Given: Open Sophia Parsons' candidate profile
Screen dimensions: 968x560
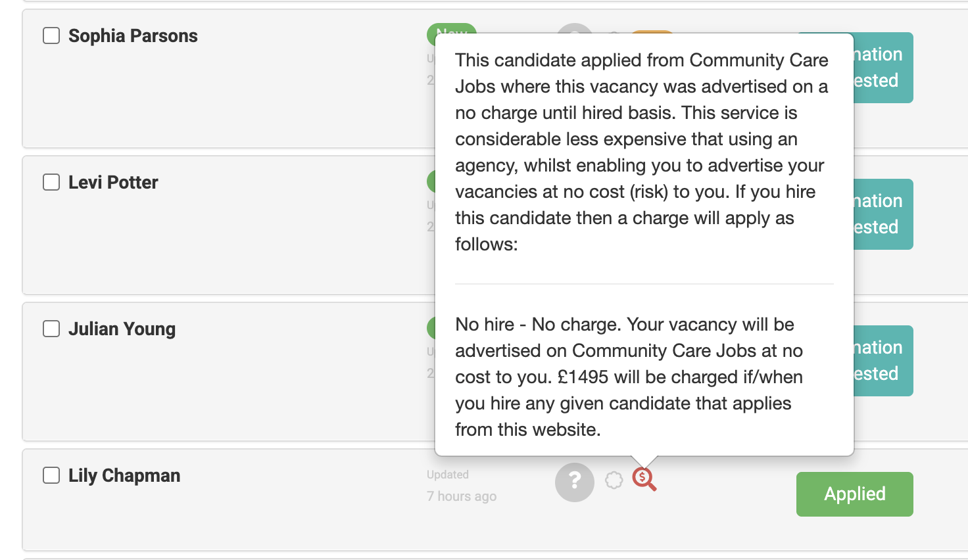Looking at the screenshot, I should click(x=133, y=36).
